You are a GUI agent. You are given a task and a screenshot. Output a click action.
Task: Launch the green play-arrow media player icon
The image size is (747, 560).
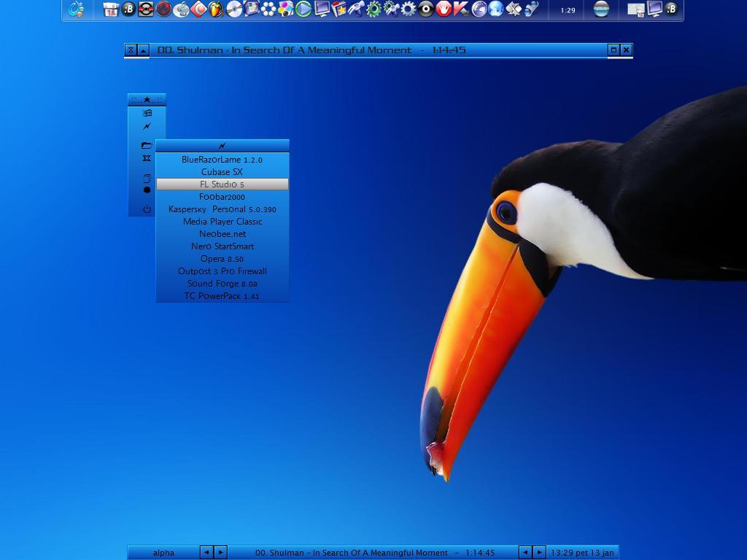pyautogui.click(x=303, y=9)
